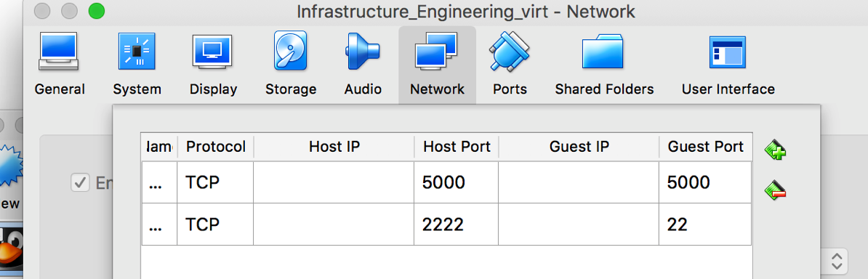Click the Name column header
Image resolution: width=868 pixels, height=279 pixels.
[x=159, y=147]
